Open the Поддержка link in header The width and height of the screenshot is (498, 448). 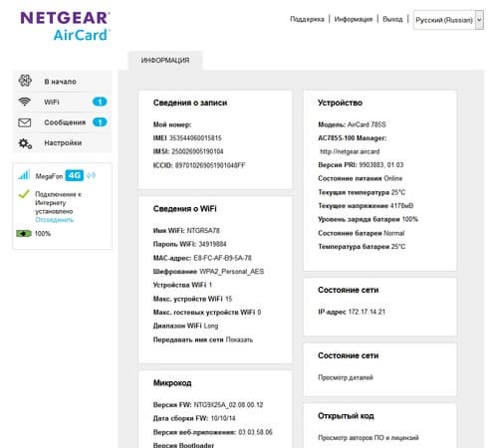307,19
